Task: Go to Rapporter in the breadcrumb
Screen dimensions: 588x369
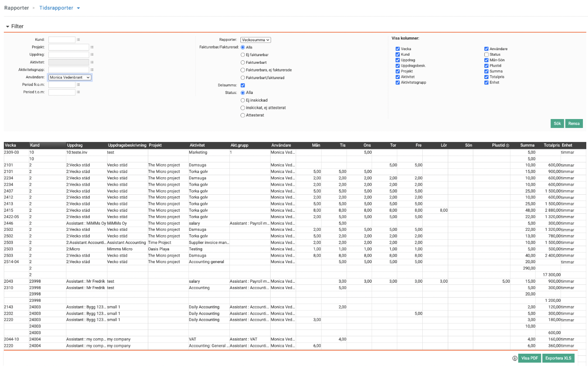Action: (x=17, y=8)
